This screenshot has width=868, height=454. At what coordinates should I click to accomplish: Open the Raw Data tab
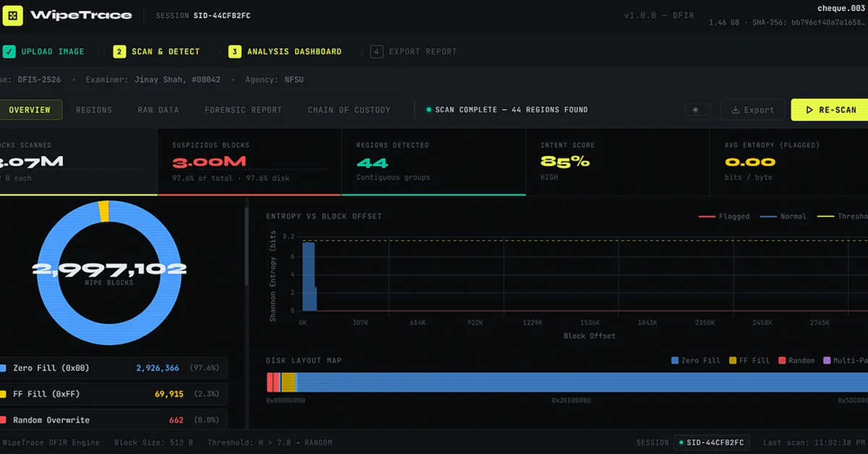pos(158,110)
